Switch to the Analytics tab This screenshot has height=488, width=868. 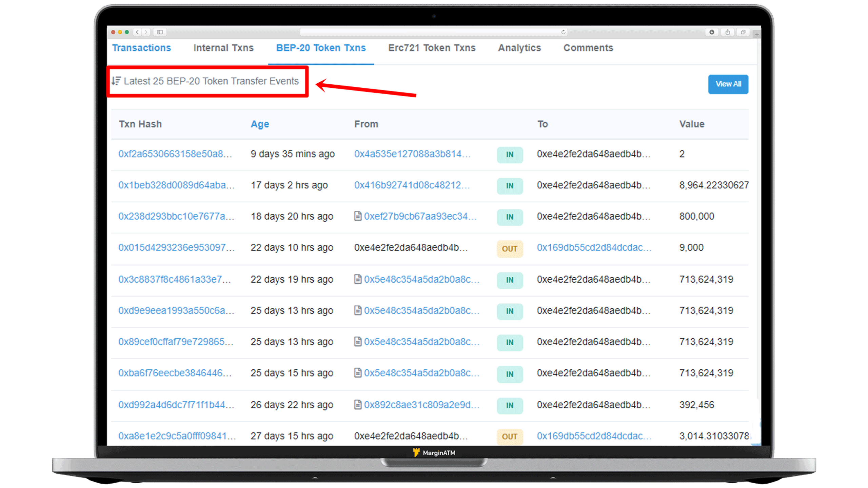click(519, 48)
